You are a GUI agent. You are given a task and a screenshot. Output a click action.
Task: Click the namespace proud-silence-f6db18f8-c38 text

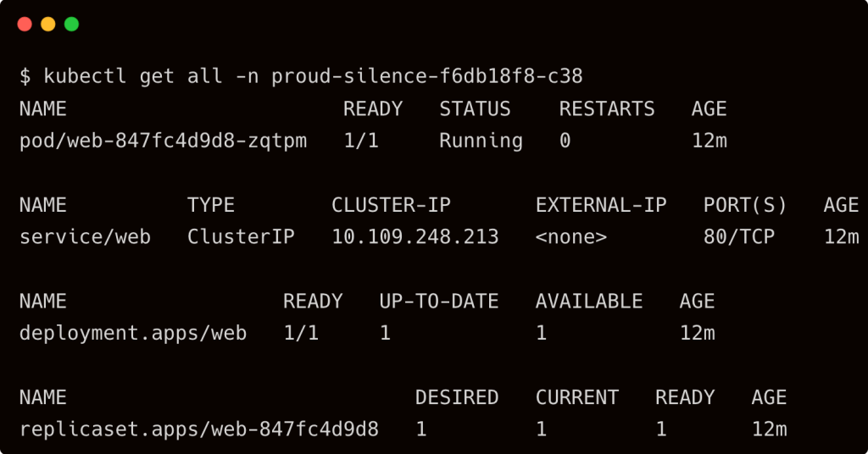click(427, 76)
